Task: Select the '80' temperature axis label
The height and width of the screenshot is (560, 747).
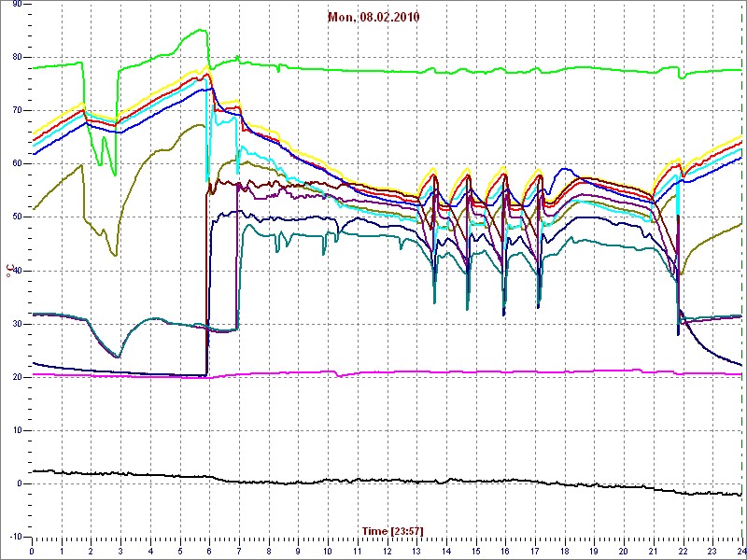Action: (16, 57)
